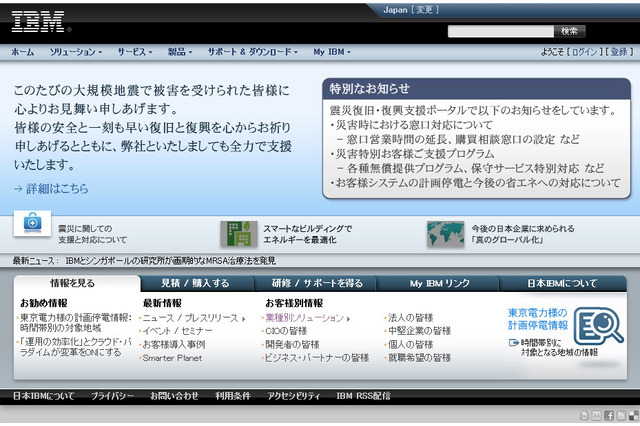Open the ホーム menu item

pyautogui.click(x=22, y=52)
